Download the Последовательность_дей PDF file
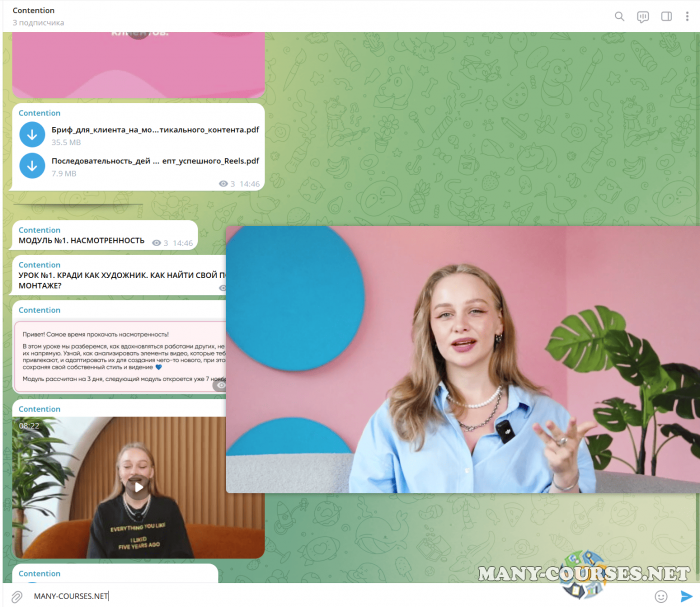 point(32,166)
